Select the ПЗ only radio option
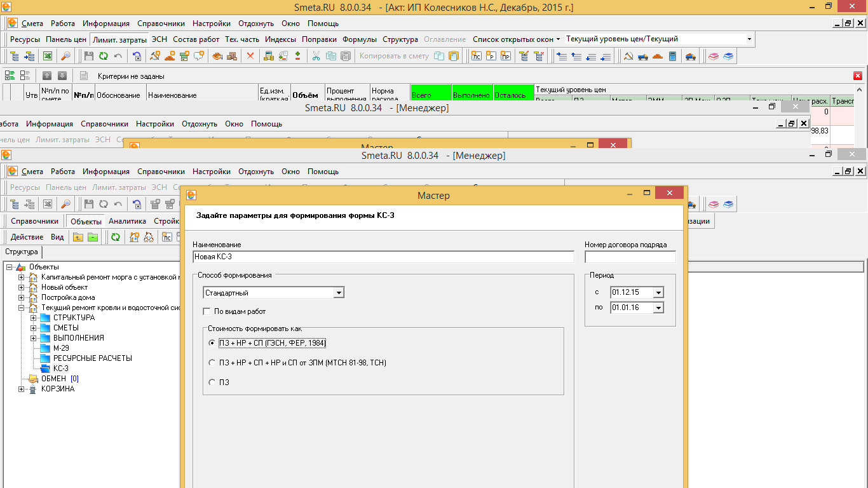 point(212,383)
